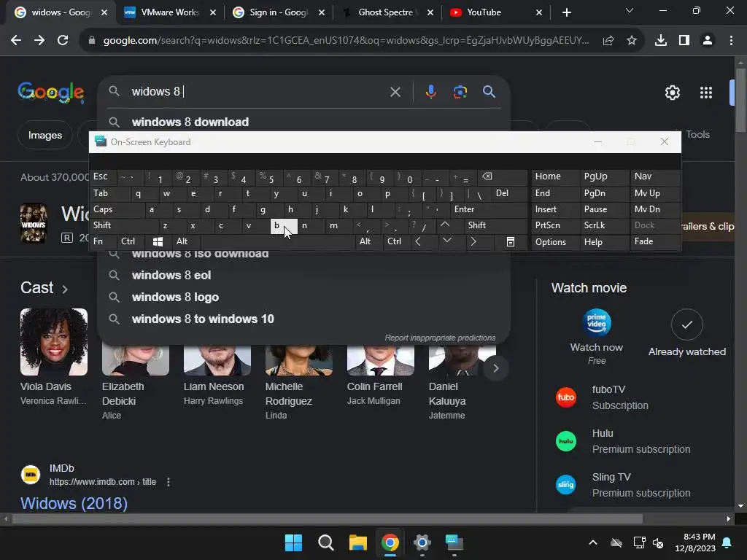Open taskbar Search icon
The image size is (747, 560).
pyautogui.click(x=326, y=542)
